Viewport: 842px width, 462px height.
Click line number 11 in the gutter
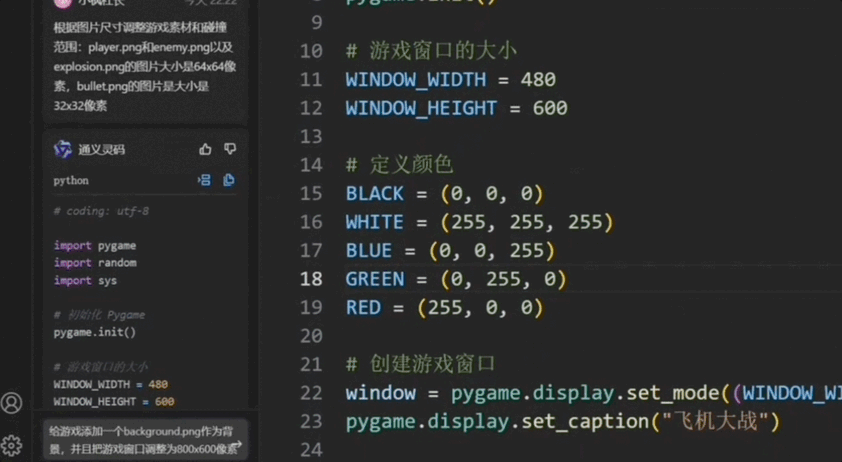point(311,80)
